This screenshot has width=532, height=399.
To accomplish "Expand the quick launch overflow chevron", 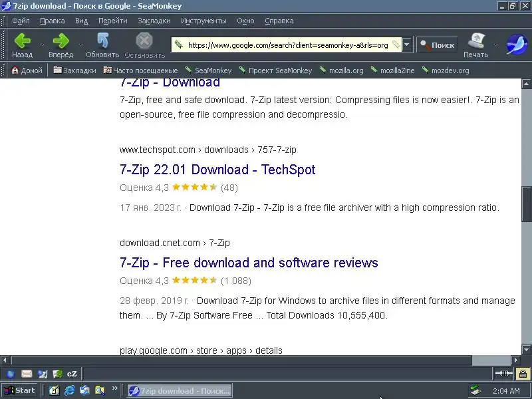I will tap(114, 388).
